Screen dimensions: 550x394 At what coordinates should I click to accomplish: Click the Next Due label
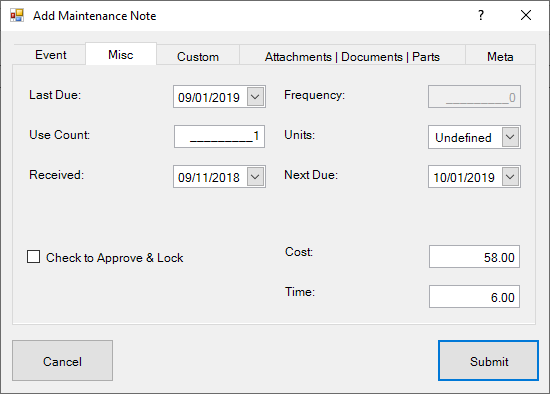click(311, 175)
